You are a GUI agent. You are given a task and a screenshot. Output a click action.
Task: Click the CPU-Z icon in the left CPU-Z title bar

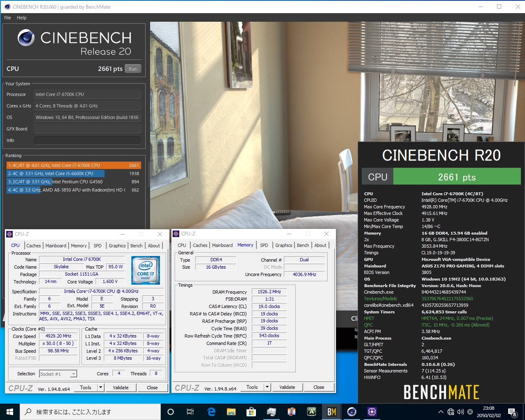click(9, 234)
